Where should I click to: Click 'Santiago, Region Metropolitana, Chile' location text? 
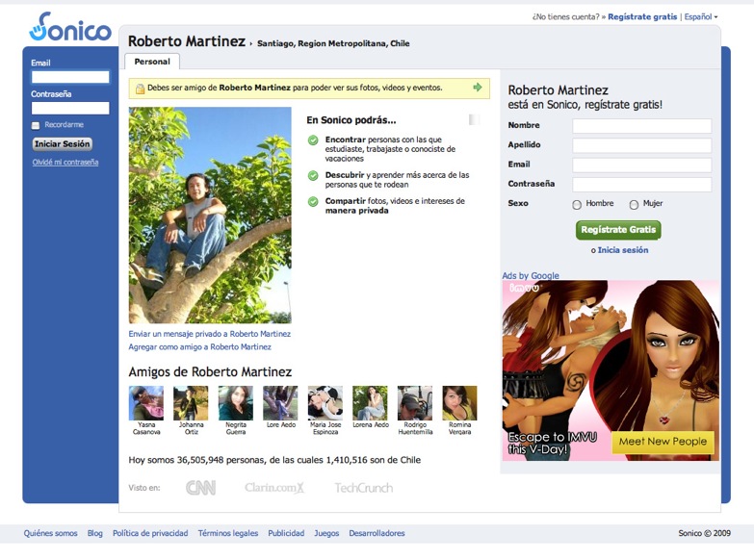pyautogui.click(x=333, y=43)
